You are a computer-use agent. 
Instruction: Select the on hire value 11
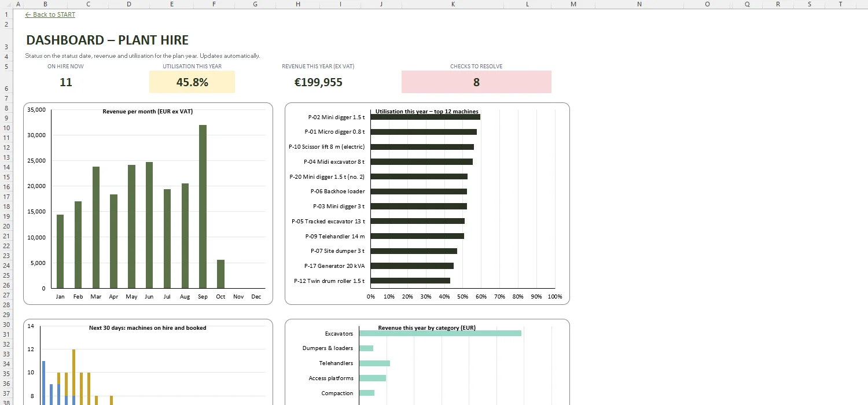[66, 82]
